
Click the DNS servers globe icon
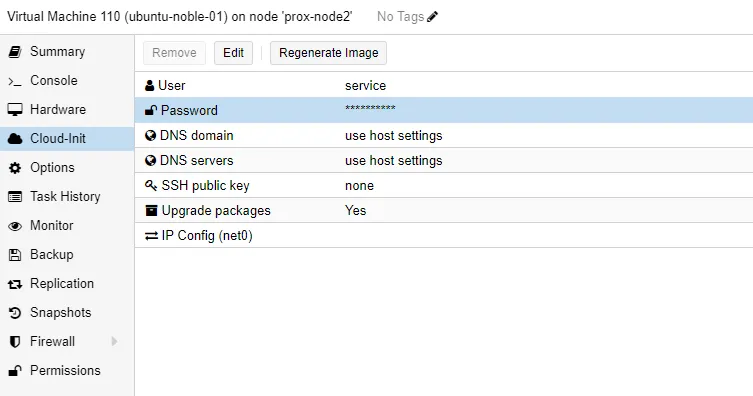pos(150,160)
